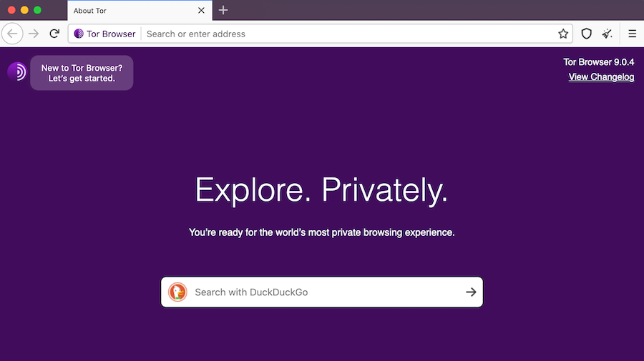
Task: Go back using the back arrow
Action: coord(12,34)
